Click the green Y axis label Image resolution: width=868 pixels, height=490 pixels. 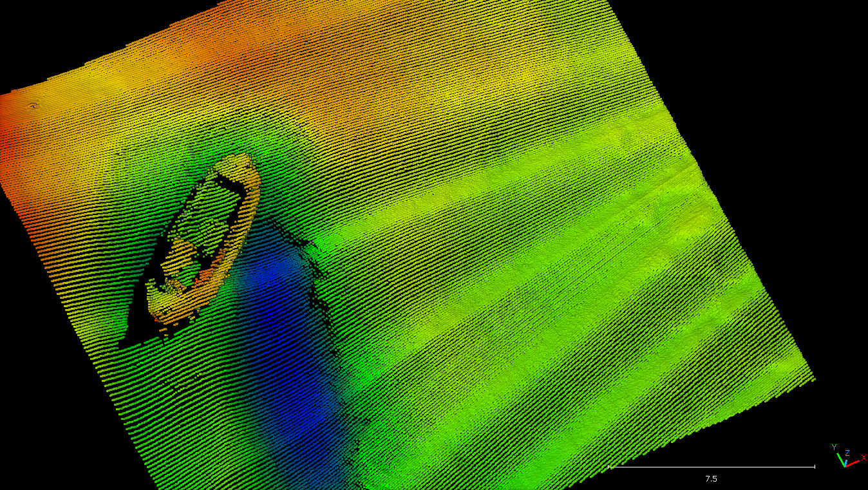[834, 447]
